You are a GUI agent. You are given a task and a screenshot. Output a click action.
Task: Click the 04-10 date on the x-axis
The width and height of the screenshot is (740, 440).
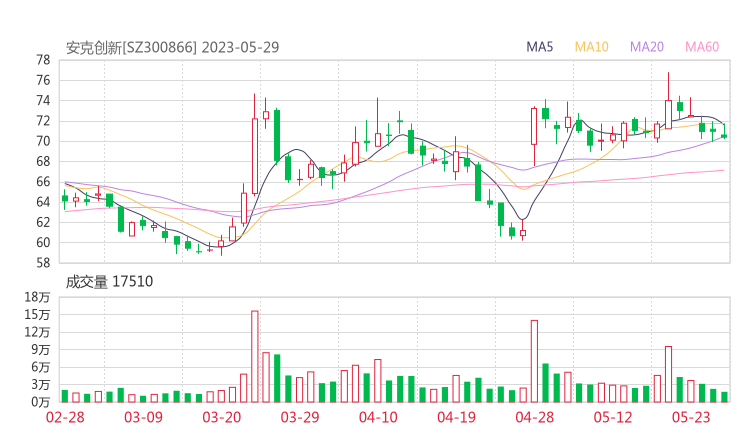tap(378, 417)
